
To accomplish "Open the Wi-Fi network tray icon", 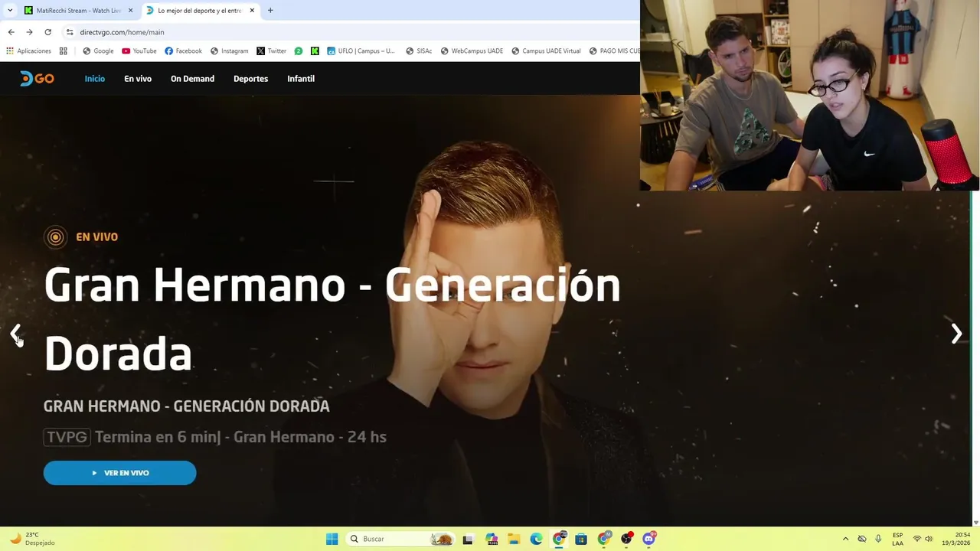I will (917, 539).
